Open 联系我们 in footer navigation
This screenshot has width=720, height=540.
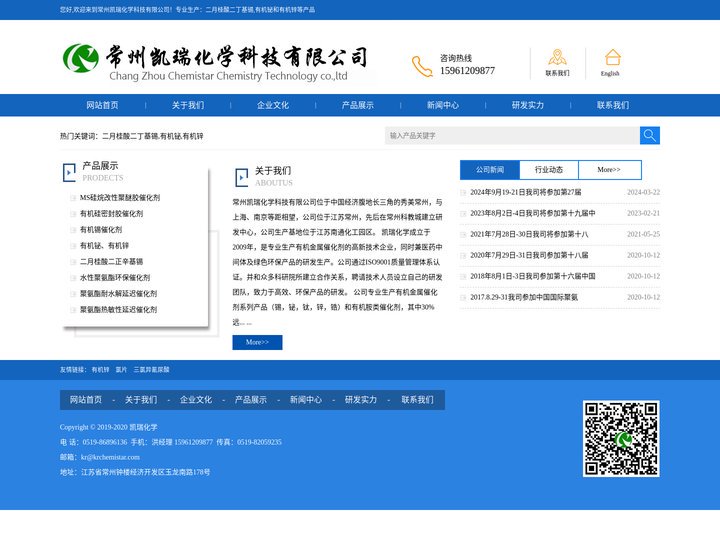[x=417, y=400]
